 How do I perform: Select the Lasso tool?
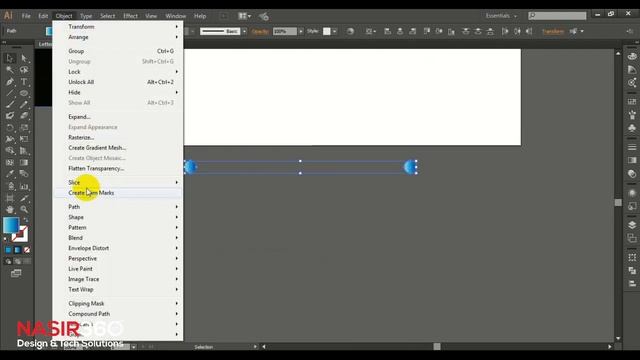click(x=24, y=70)
